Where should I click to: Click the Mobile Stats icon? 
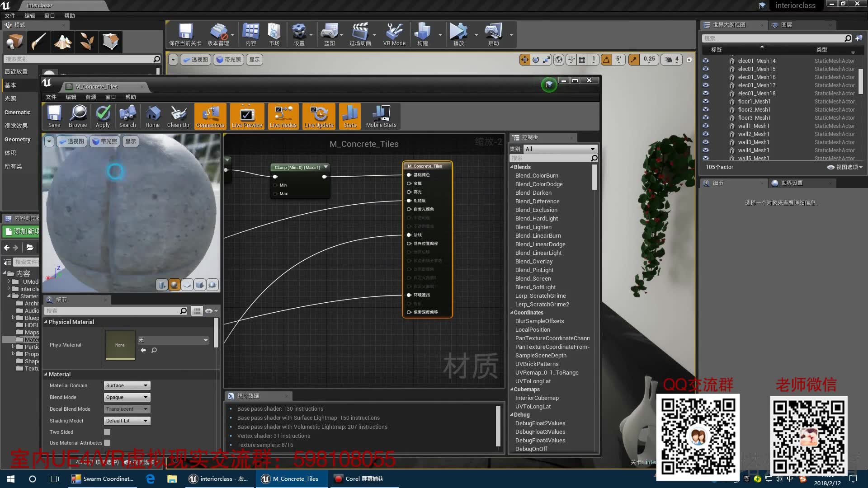(x=381, y=116)
